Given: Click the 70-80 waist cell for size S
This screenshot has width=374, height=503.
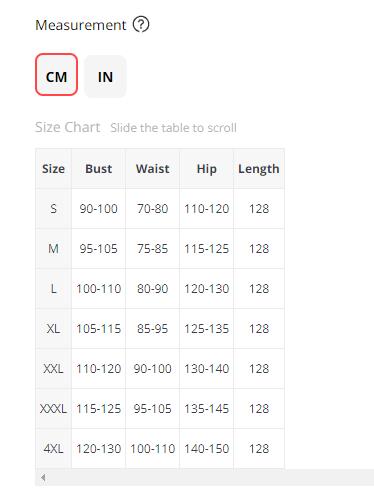Looking at the screenshot, I should click(153, 209).
